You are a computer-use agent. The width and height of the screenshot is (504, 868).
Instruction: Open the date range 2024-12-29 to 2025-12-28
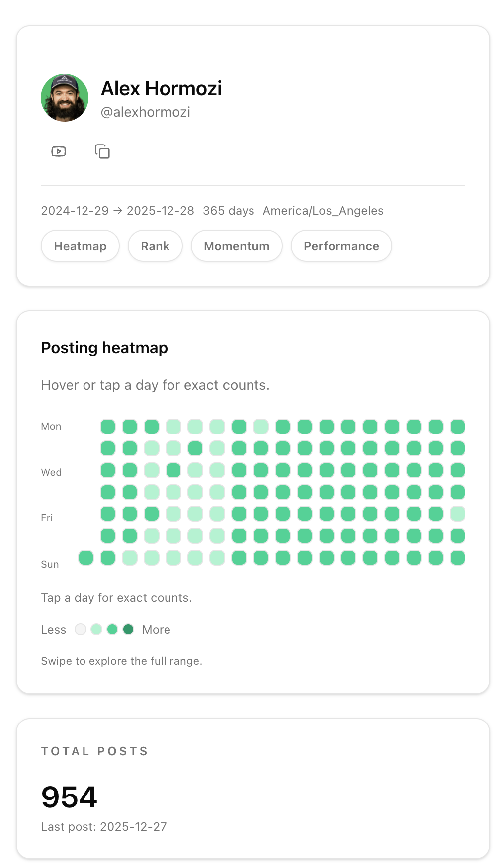tap(117, 211)
